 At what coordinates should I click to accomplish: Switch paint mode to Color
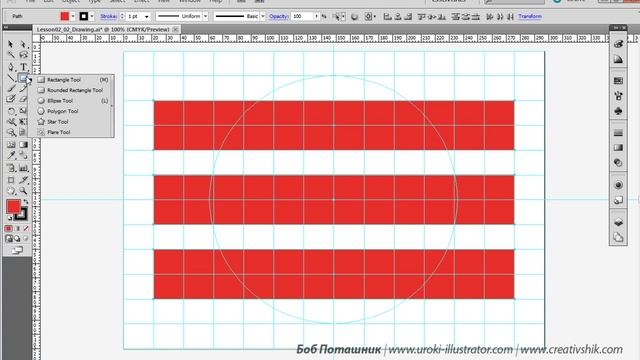9,229
